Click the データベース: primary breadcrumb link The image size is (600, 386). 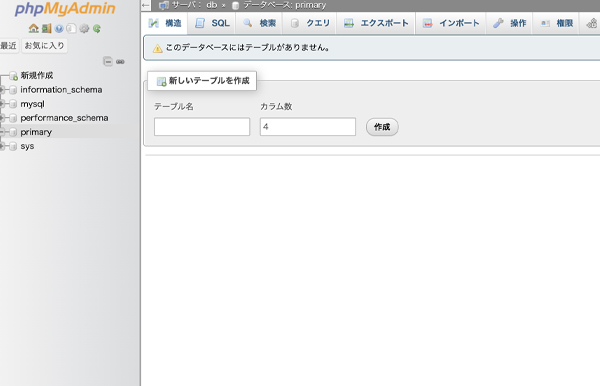tap(284, 5)
